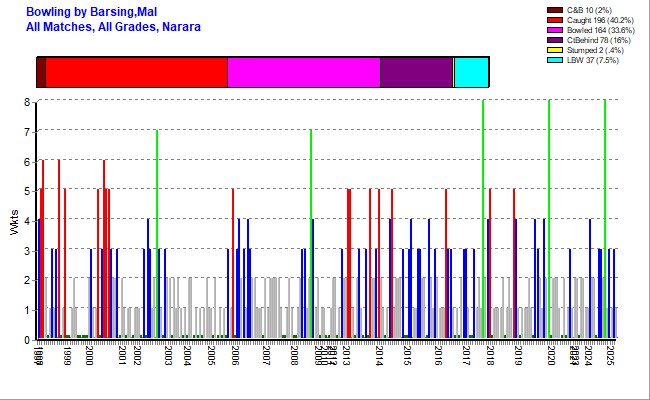This screenshot has width=650, height=400.
Task: Click the "8" tick on the y-axis
Action: (26, 101)
